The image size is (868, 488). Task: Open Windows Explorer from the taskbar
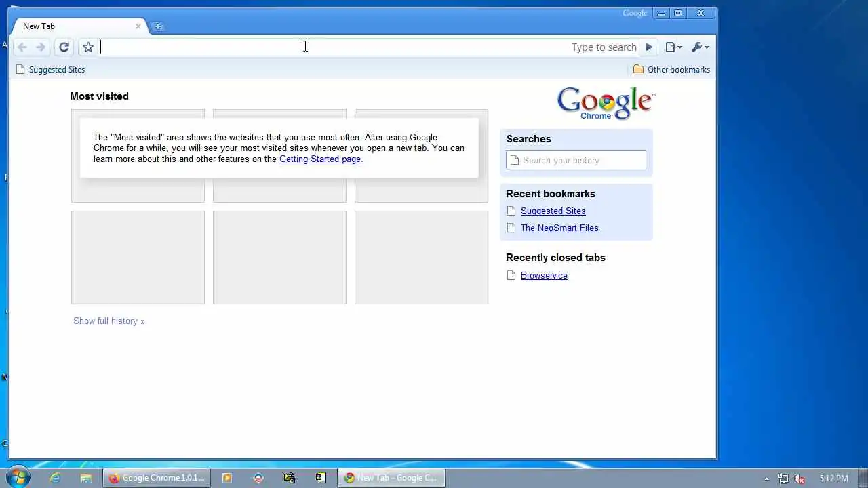tap(86, 478)
